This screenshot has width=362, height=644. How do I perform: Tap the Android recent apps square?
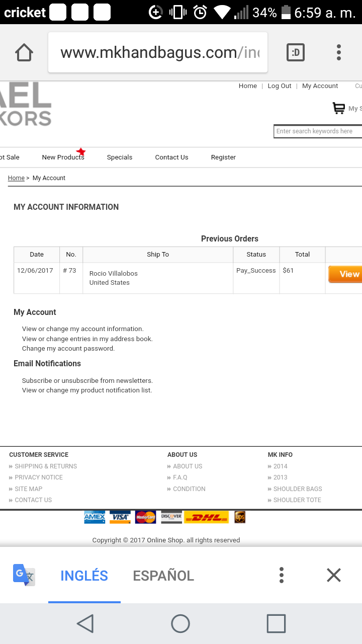pos(276,624)
